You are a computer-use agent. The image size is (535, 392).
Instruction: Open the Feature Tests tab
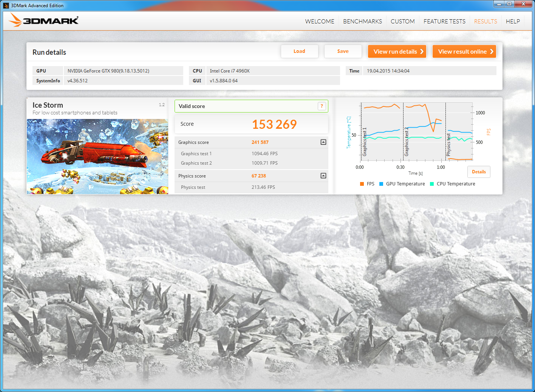444,22
